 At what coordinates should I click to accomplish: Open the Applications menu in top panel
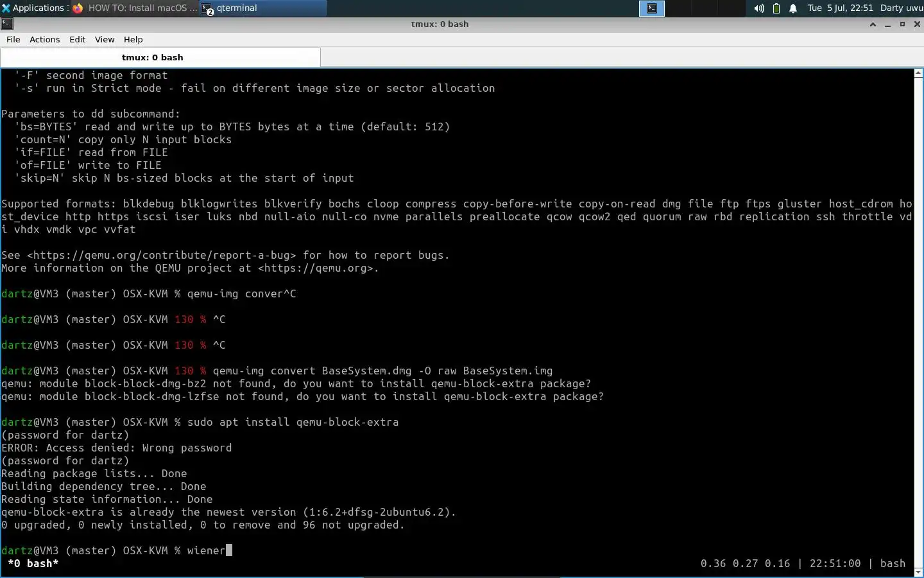coord(33,8)
